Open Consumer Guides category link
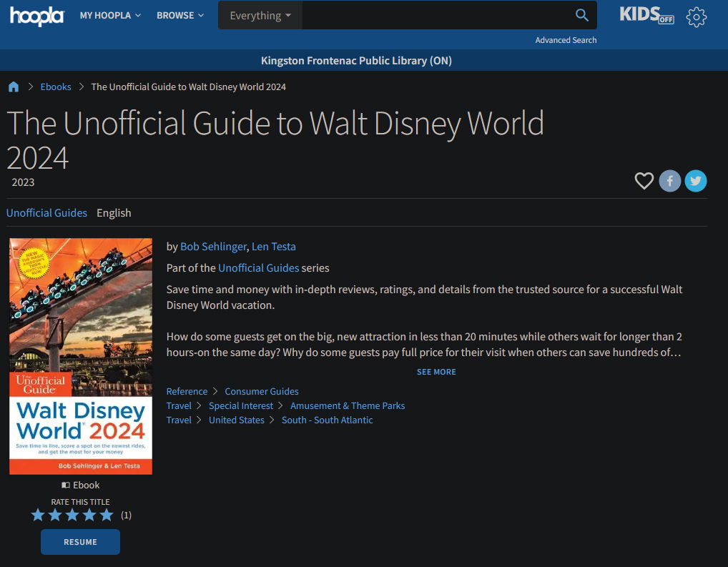 click(262, 392)
